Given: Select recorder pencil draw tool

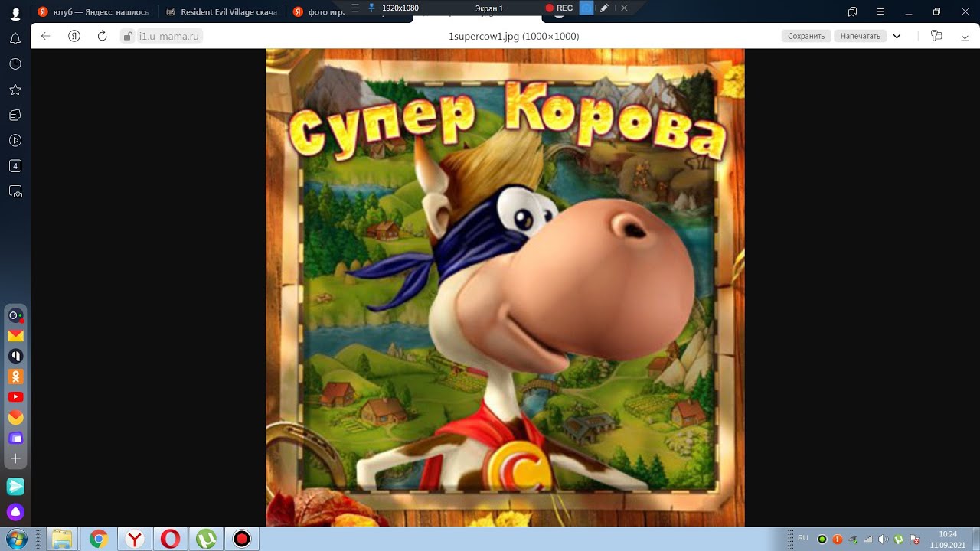Looking at the screenshot, I should [605, 8].
